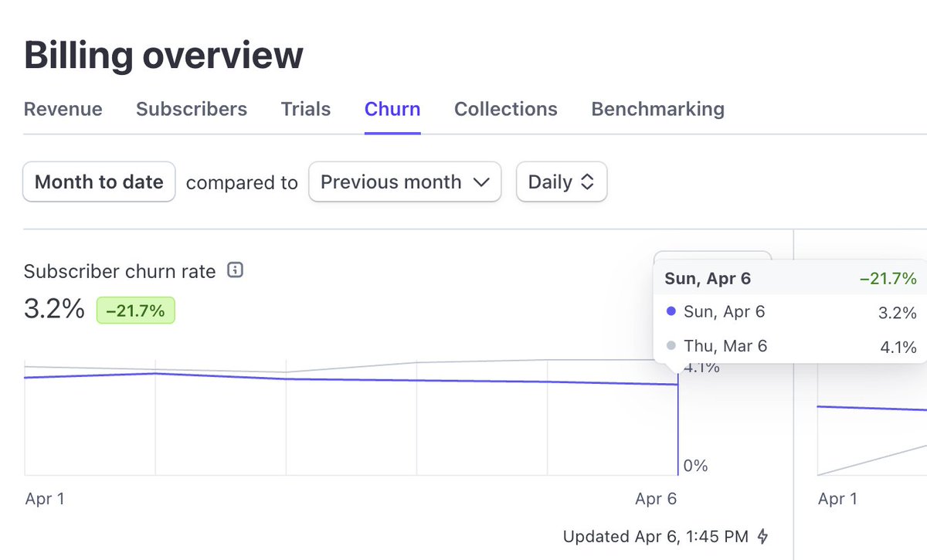Select the Churn tab
This screenshot has width=927, height=560.
392,109
